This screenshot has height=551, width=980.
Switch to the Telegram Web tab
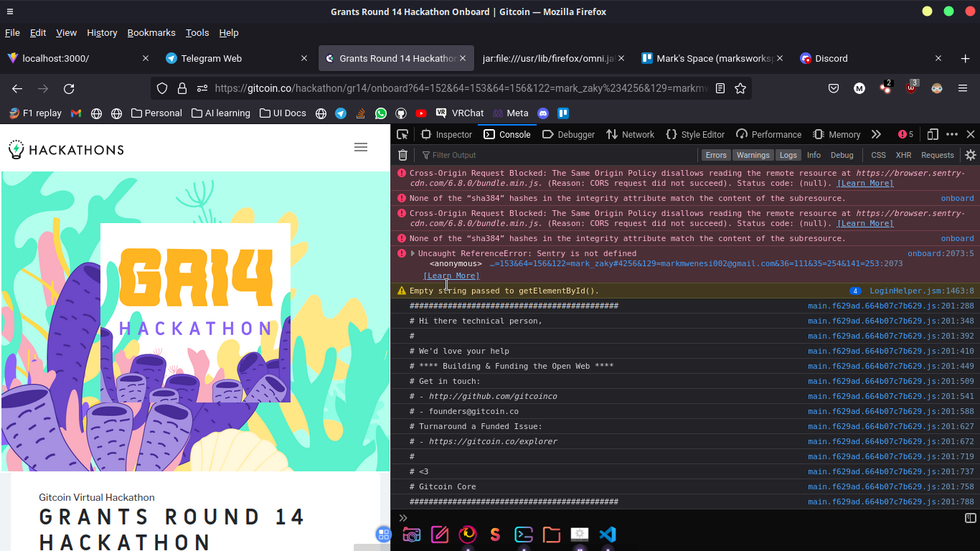237,59
